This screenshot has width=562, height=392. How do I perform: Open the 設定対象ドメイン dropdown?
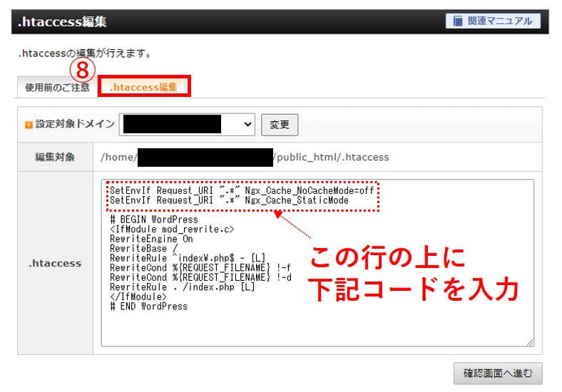pos(187,124)
